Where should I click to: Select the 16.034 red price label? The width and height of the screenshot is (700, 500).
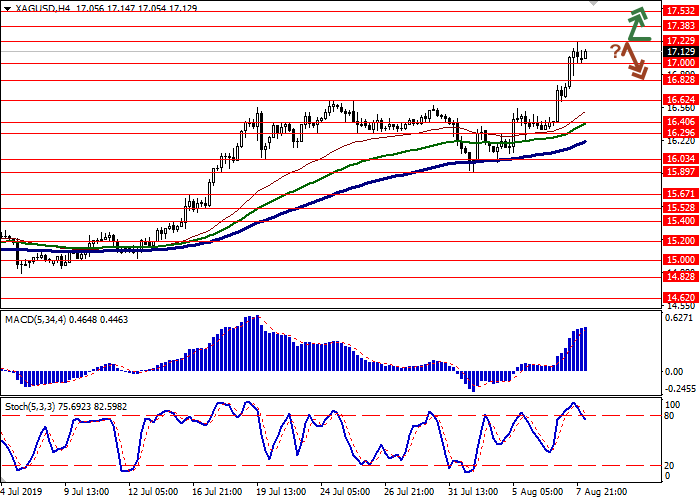pos(680,159)
